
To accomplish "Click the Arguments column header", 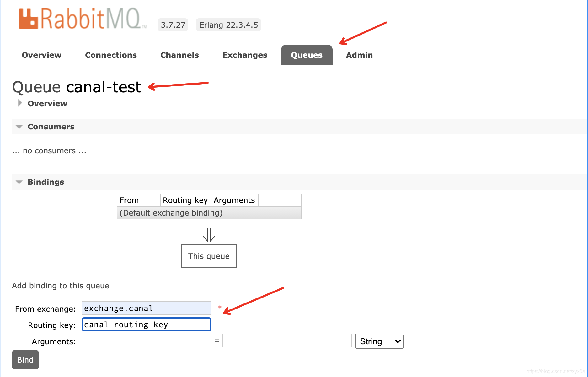I will point(234,200).
